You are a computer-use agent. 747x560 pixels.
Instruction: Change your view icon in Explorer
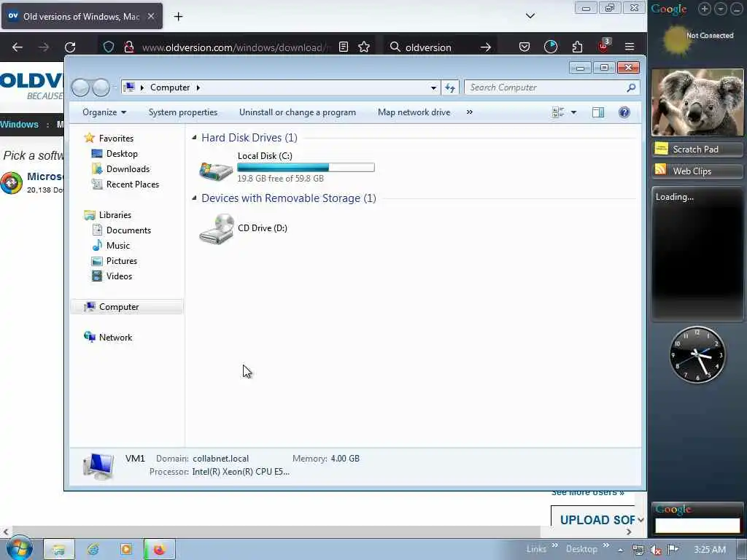[558, 112]
